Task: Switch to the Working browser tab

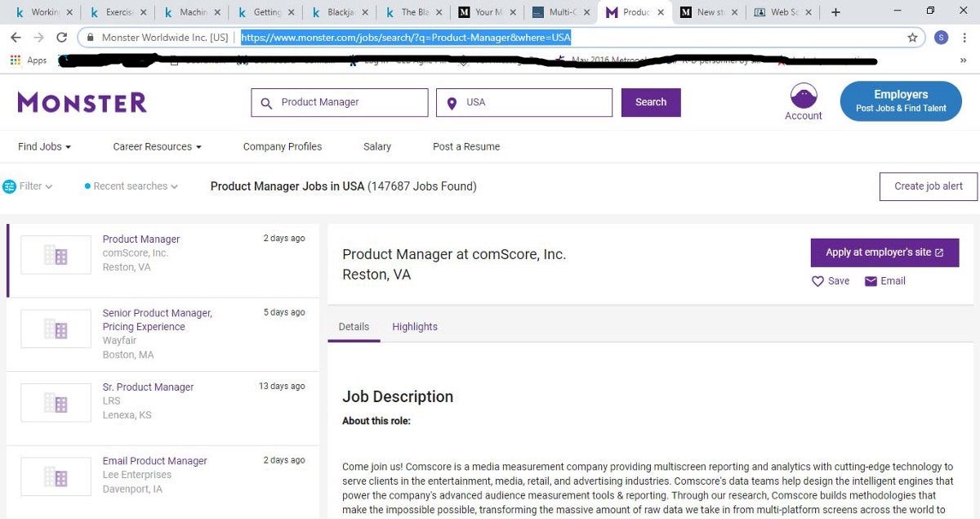Action: coord(43,12)
